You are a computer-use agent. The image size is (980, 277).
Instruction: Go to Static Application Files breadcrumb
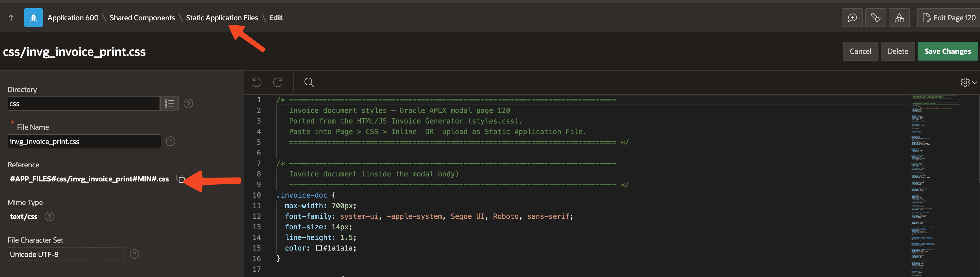(x=222, y=17)
